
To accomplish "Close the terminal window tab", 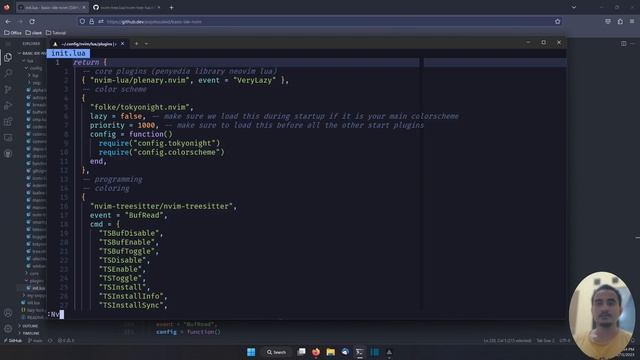I will pyautogui.click(x=122, y=44).
